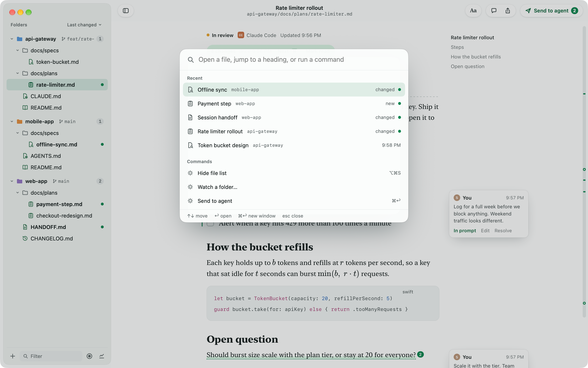Click Resolve on the 9:57 PM comment

coord(503,230)
